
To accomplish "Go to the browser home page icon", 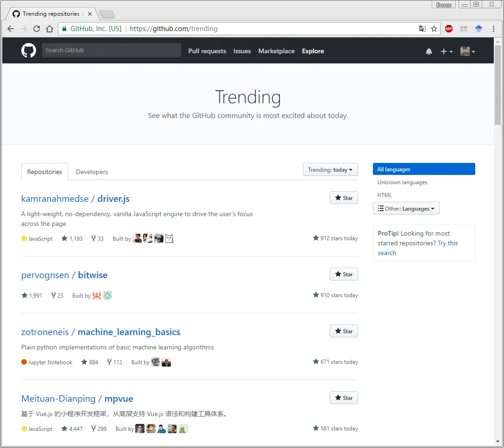I will pyautogui.click(x=50, y=29).
